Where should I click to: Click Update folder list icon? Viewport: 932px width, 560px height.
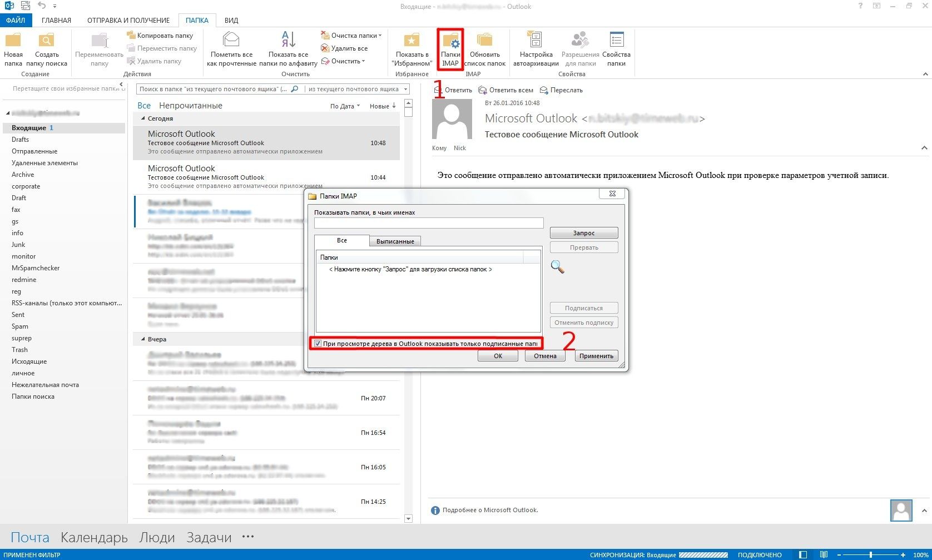(x=484, y=41)
